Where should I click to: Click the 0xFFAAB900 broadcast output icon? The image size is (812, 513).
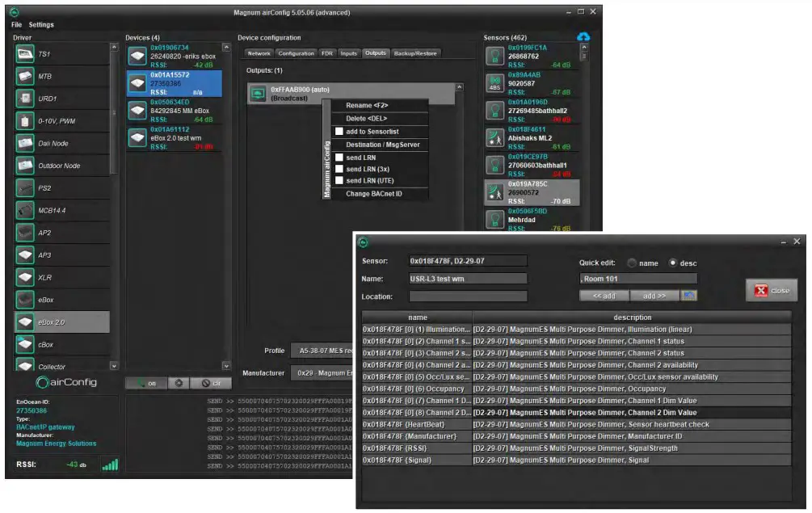click(259, 95)
